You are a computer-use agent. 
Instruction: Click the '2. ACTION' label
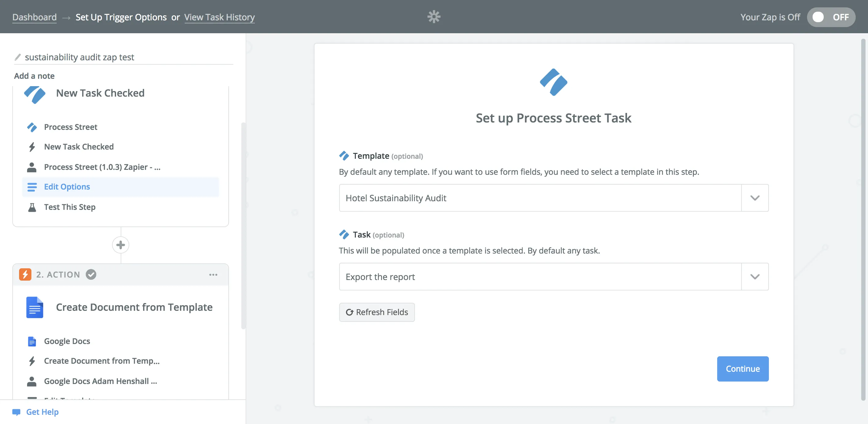[58, 274]
